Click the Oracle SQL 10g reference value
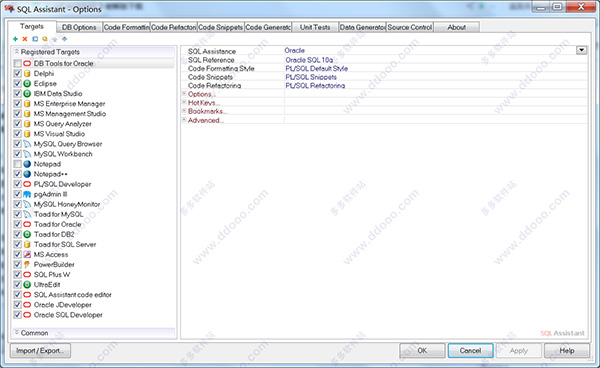Screen dimensions: 600x368 (309, 60)
